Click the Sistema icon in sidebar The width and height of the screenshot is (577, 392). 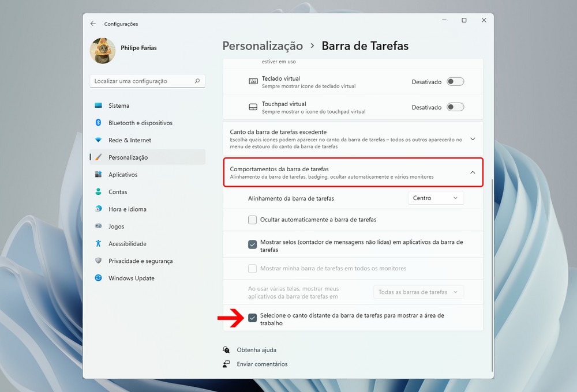(x=98, y=105)
